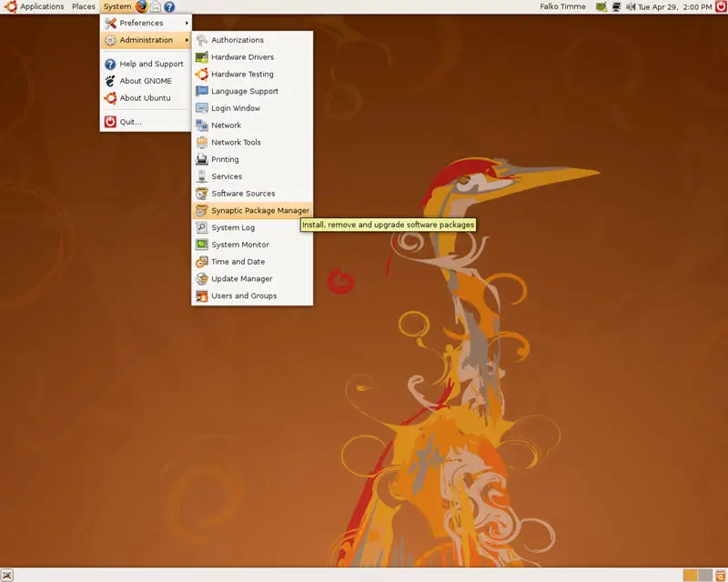Launch Hardware Testing label
Image resolution: width=728 pixels, height=582 pixels.
242,75
